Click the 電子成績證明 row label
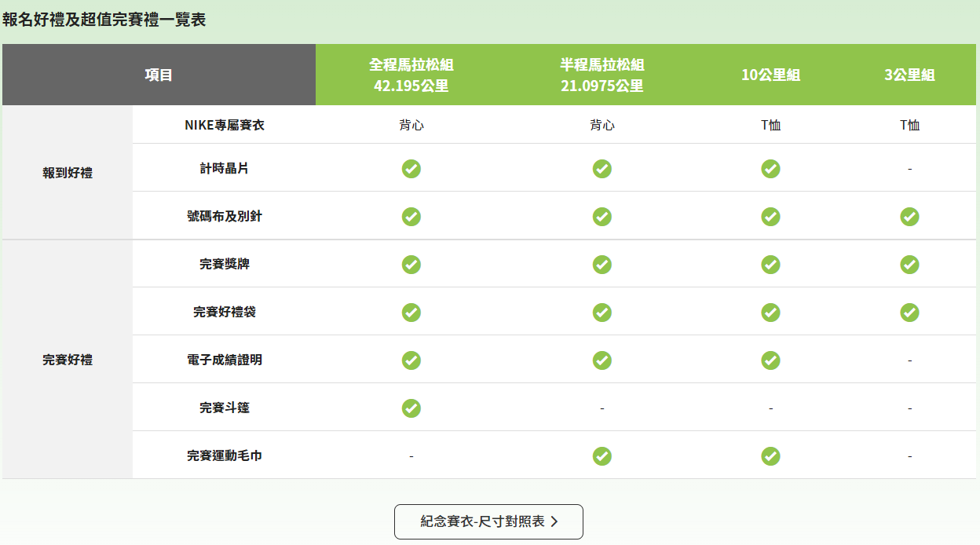This screenshot has width=980, height=545. click(x=225, y=360)
